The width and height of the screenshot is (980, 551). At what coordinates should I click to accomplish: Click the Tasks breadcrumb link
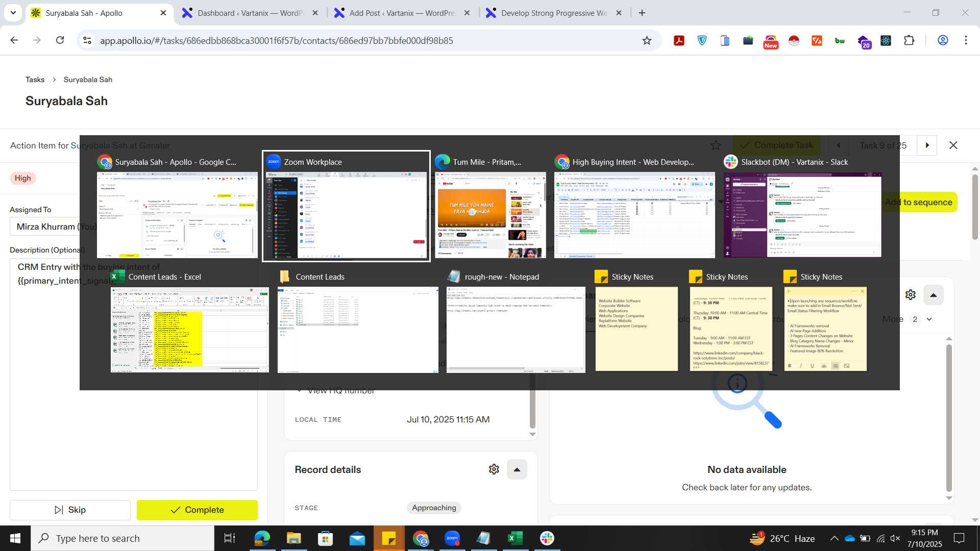35,80
